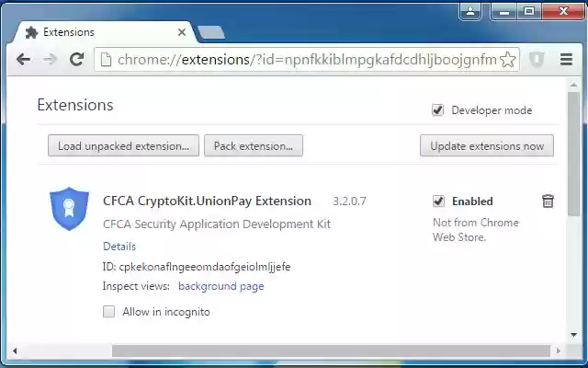Click CFCA CryptoKit.UnionPay Extension title

pos(207,201)
